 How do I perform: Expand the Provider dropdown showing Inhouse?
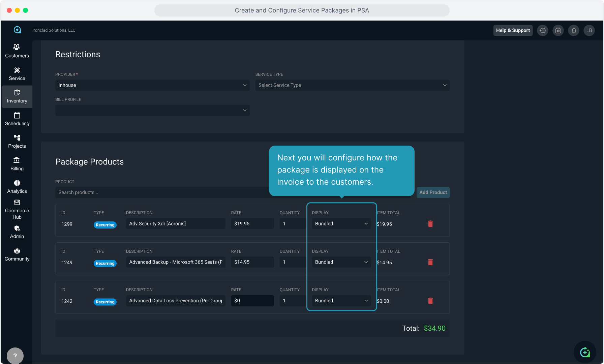(152, 85)
